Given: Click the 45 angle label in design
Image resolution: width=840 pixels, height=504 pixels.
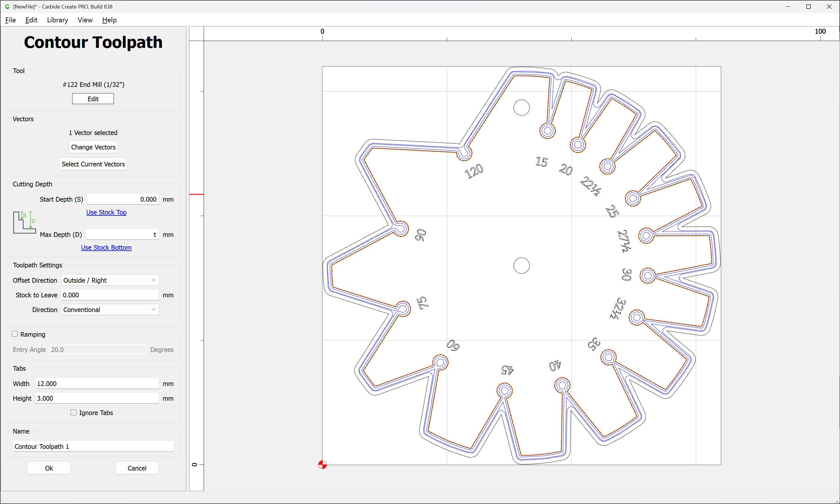Looking at the screenshot, I should click(x=507, y=370).
